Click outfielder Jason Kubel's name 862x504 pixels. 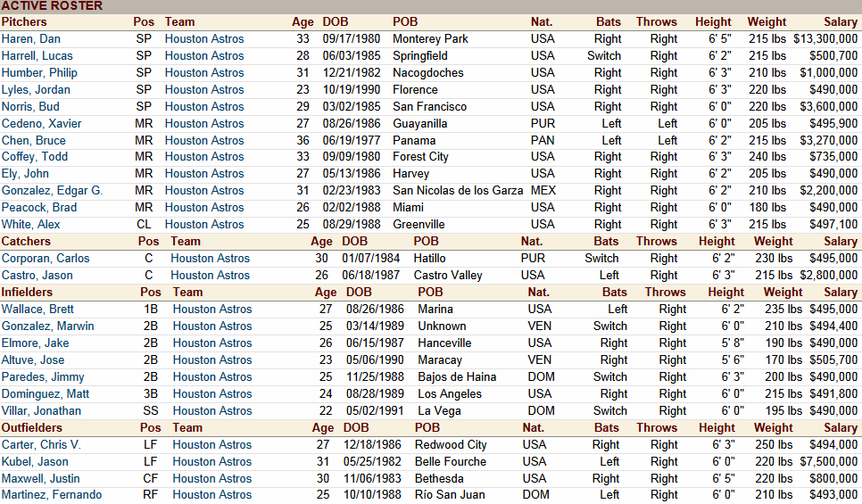tap(35, 461)
